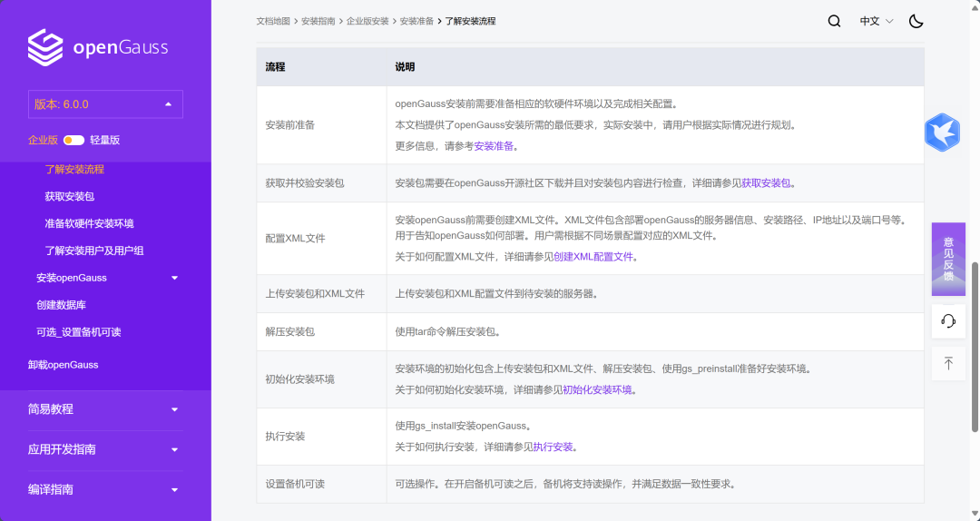Open the 版本: 6.0.0 version dropdown
The width and height of the screenshot is (980, 521).
coord(105,104)
